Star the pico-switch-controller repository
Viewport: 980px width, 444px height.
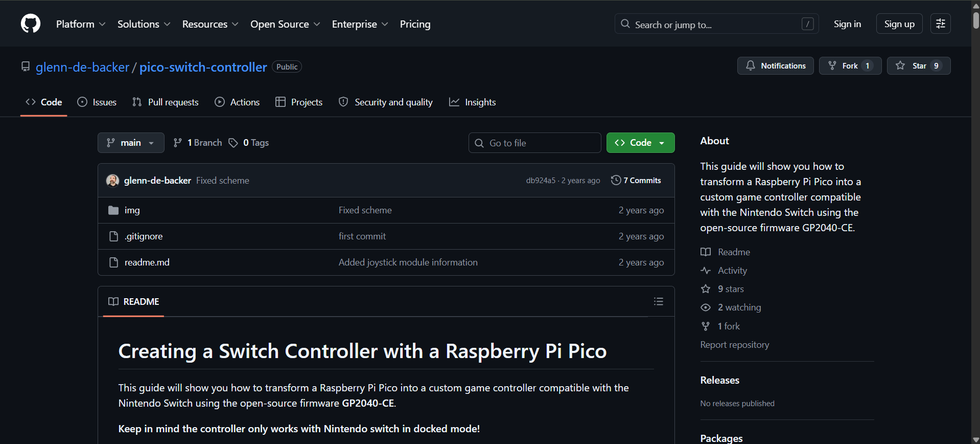point(918,66)
